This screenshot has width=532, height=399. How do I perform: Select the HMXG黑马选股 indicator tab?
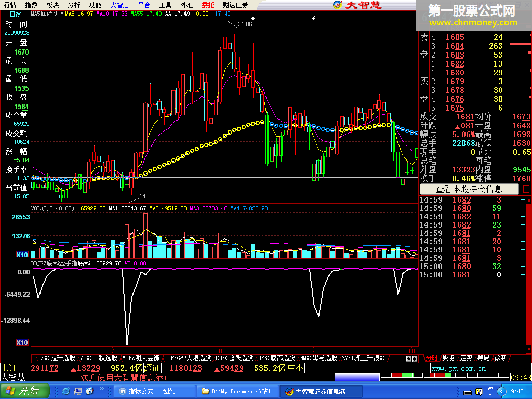(318, 358)
